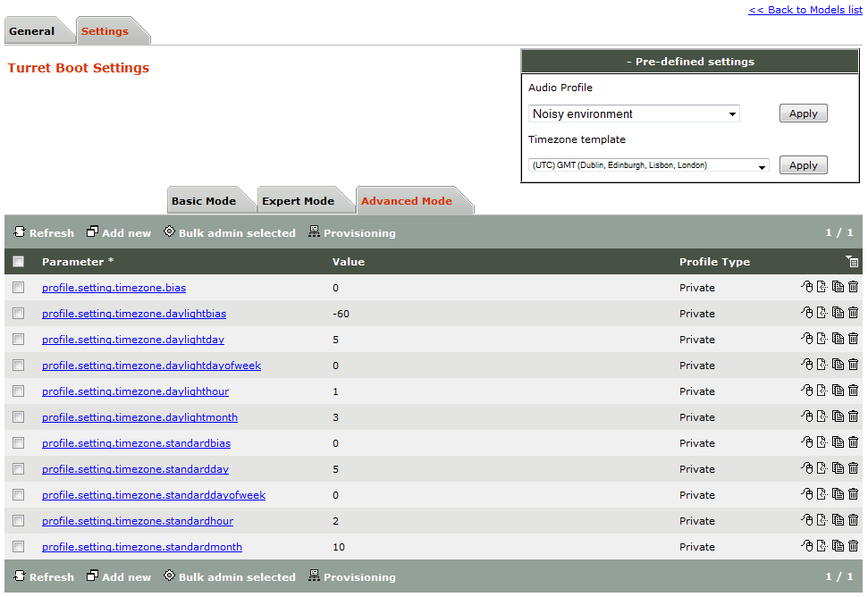The height and width of the screenshot is (597, 868).
Task: Click the document-arrow icon in the daylightdayofweek row
Action: click(x=822, y=365)
